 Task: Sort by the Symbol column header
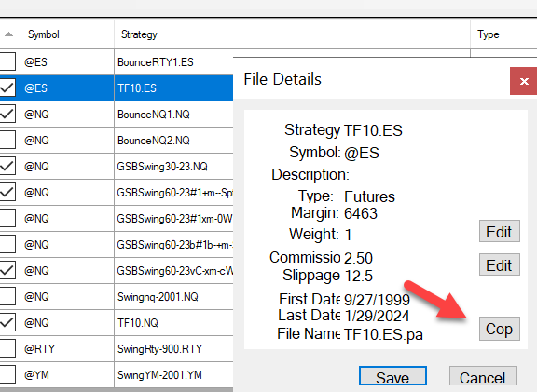(x=67, y=34)
